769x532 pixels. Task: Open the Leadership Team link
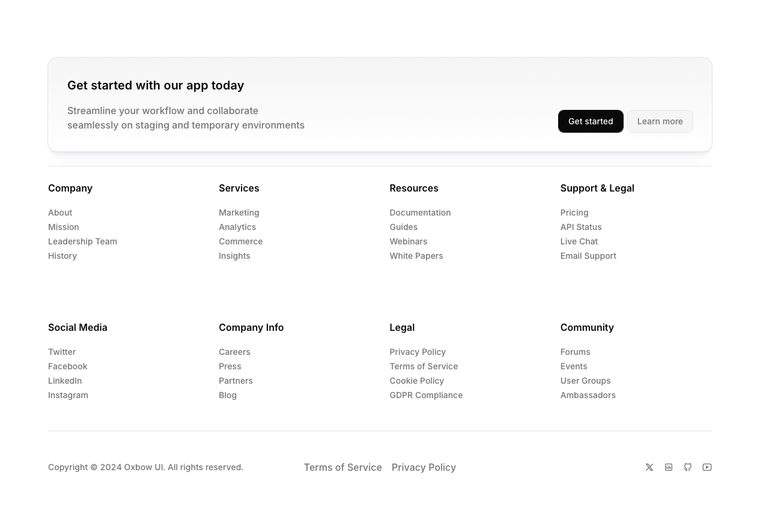pos(82,241)
